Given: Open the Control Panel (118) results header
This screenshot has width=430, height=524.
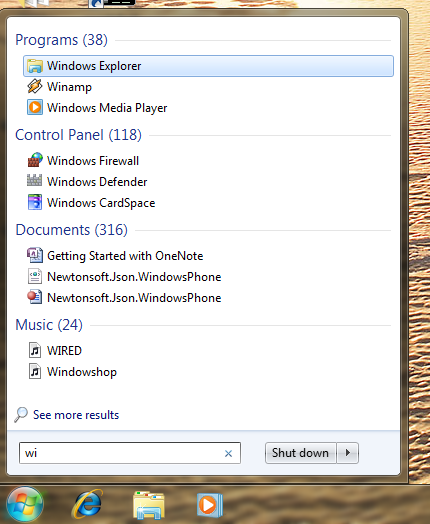Looking at the screenshot, I should [x=79, y=135].
